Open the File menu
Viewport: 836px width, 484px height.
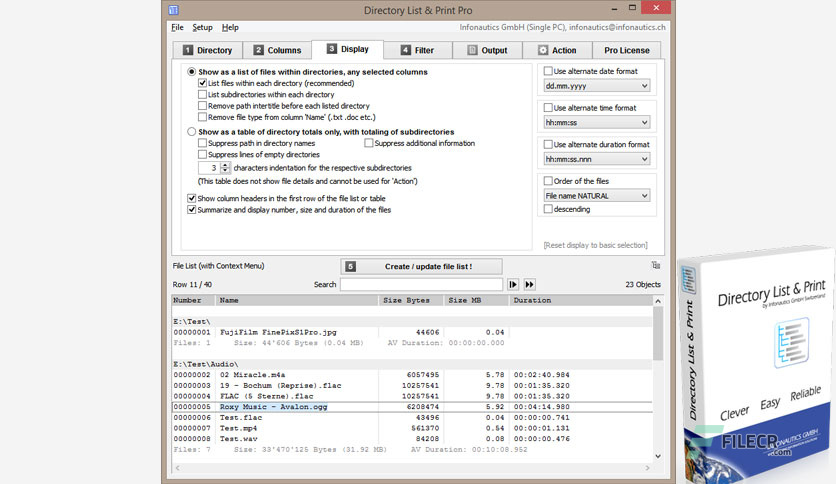(177, 27)
